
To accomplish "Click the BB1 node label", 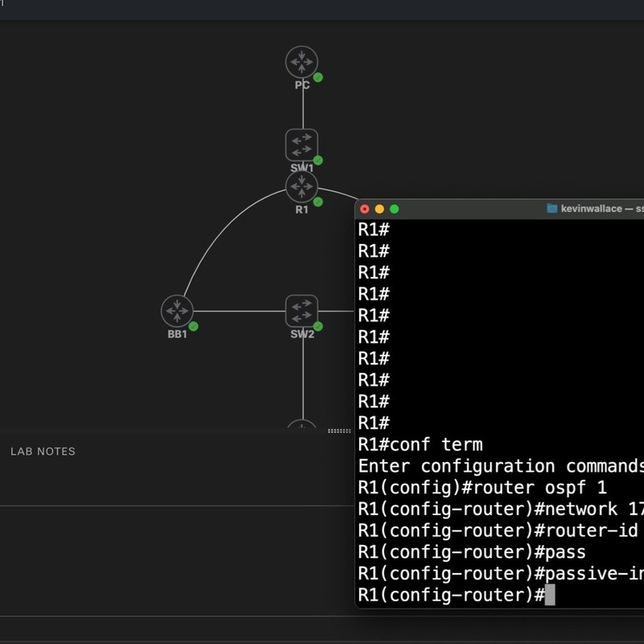I will pos(177,334).
